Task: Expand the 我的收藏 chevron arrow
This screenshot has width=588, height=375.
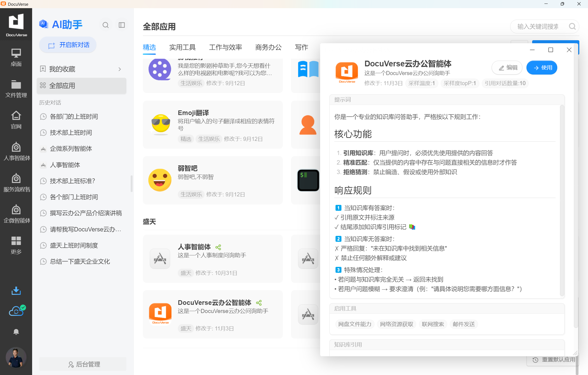Action: click(x=120, y=69)
